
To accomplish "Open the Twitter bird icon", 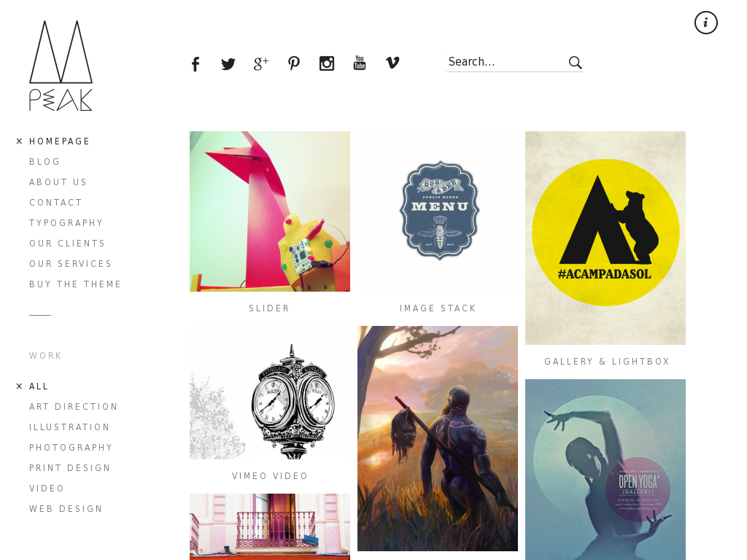I will click(228, 64).
